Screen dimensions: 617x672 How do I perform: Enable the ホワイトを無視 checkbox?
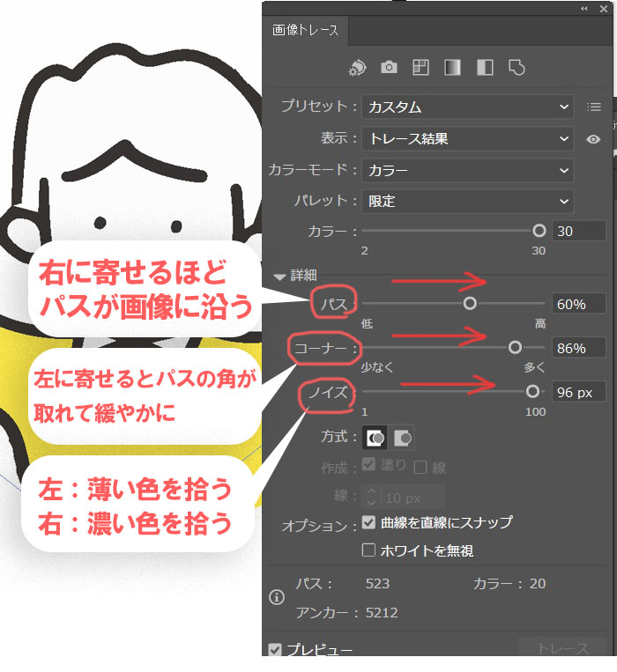click(368, 550)
